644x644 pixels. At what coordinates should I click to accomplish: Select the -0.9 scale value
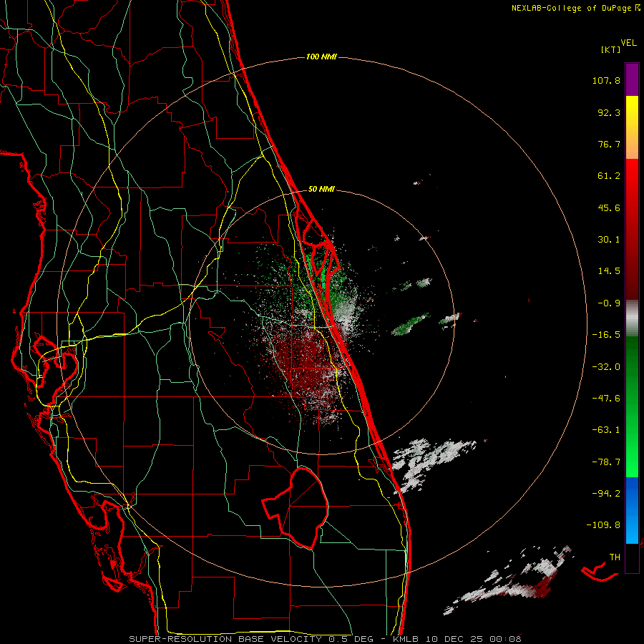coord(606,303)
